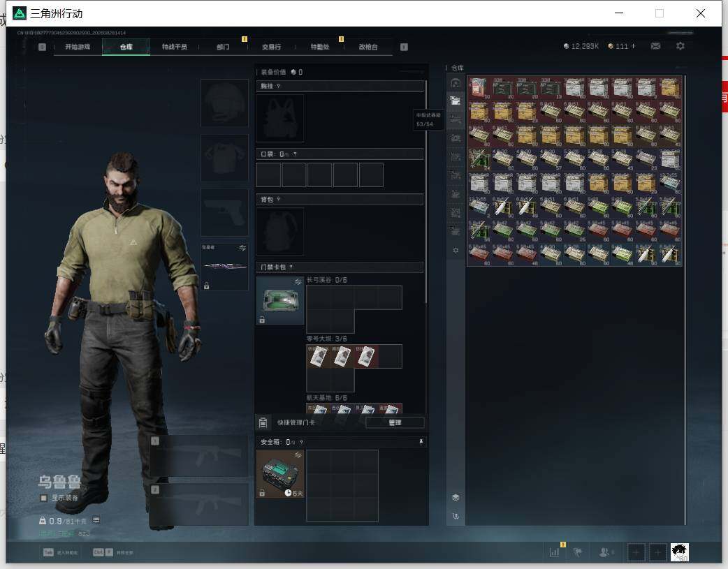Viewport: 728px width, 569px height.
Task: Swap safe box via arrows icon
Action: pos(298,455)
